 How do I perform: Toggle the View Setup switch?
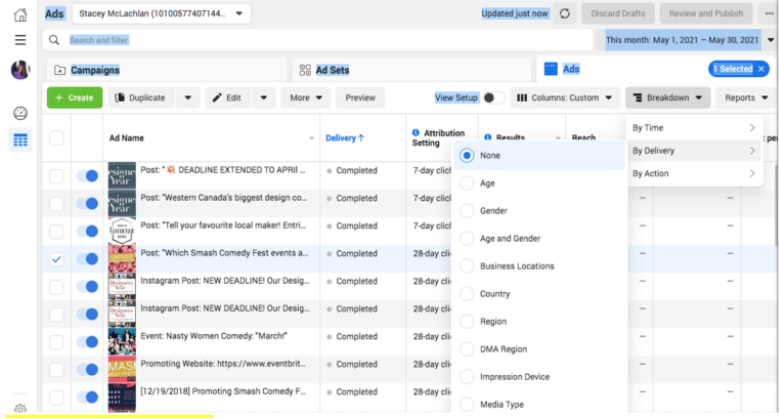[493, 98]
